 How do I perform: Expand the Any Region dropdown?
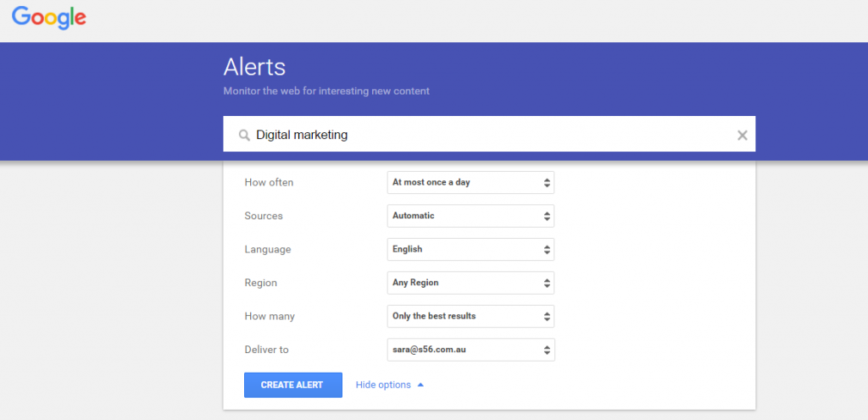pos(470,283)
